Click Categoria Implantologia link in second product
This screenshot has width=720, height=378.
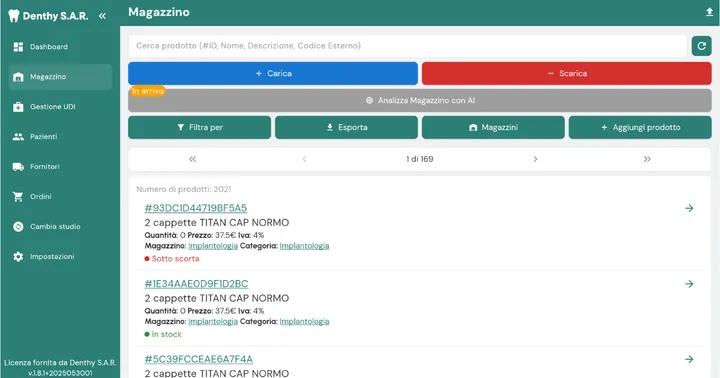[304, 322]
